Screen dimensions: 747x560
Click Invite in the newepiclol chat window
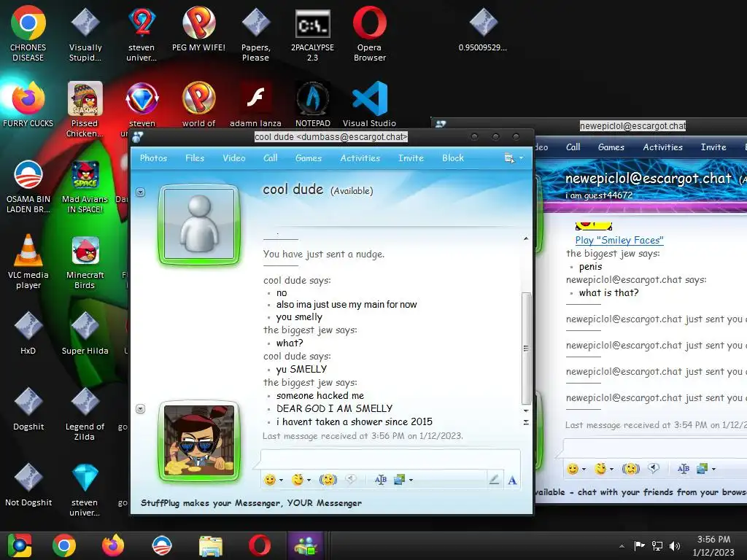point(713,147)
